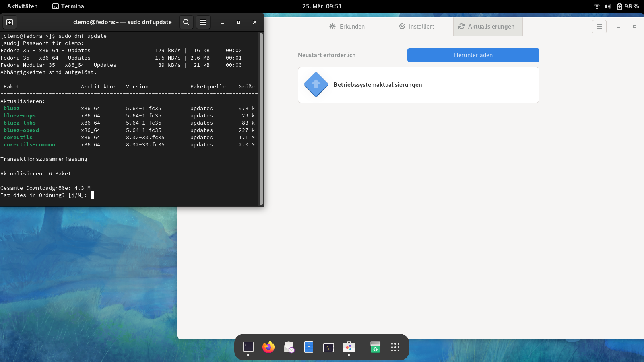Show all applications grid in the dock
The width and height of the screenshot is (644, 362).
point(395,347)
